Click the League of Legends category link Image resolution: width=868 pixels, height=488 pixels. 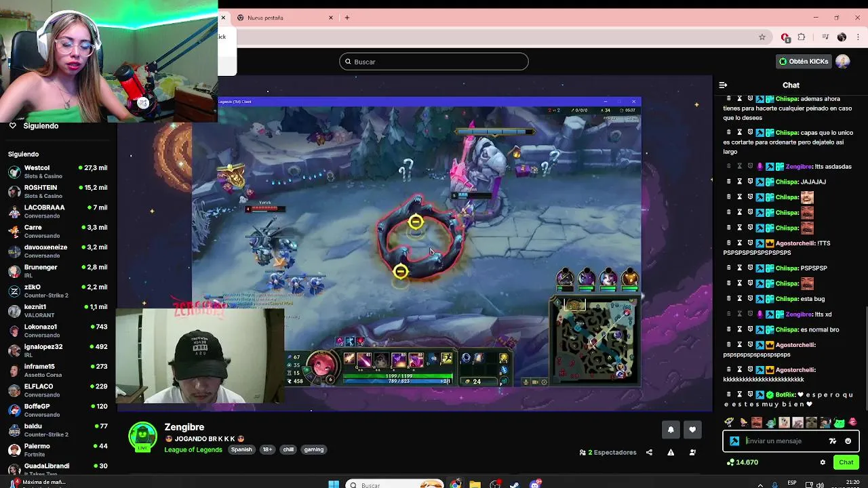(193, 449)
